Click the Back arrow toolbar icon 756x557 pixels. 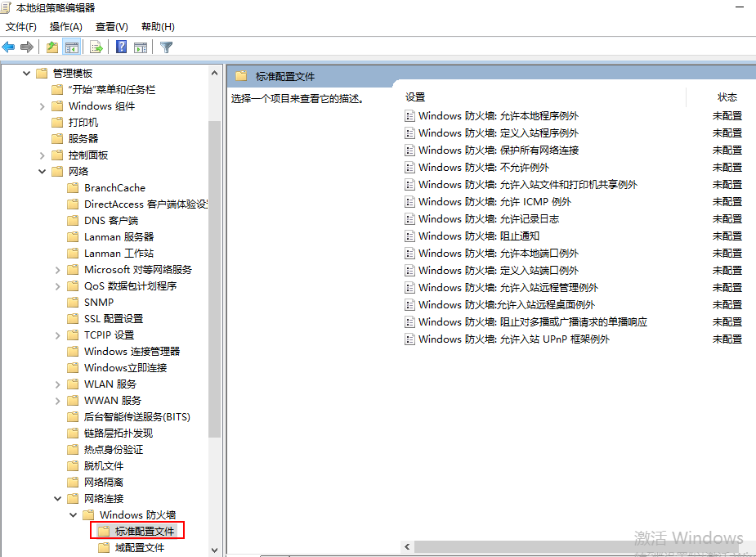point(8,47)
